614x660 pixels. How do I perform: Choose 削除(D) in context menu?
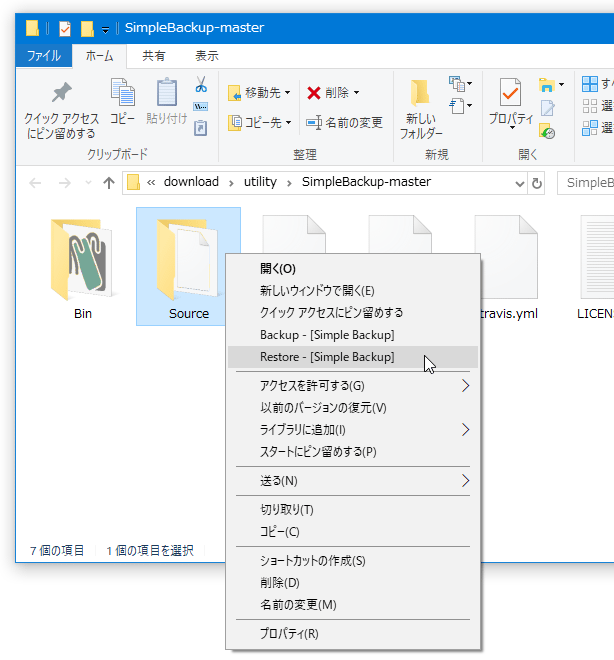tap(353, 583)
